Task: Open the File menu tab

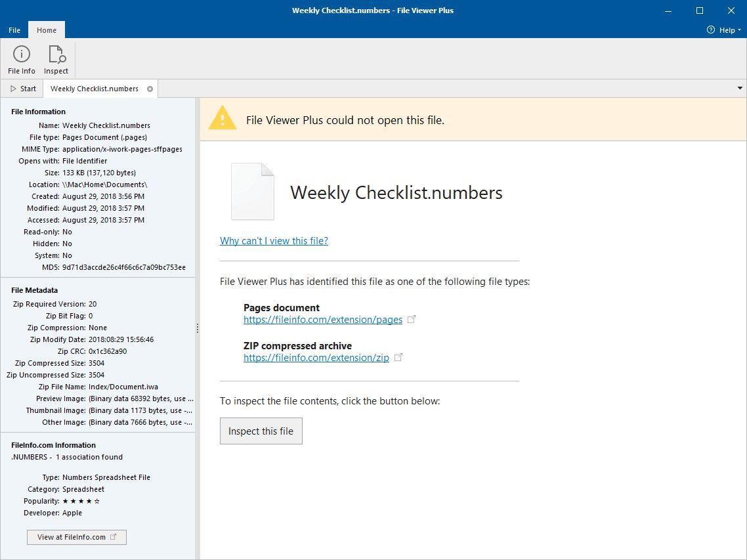Action: [x=14, y=30]
